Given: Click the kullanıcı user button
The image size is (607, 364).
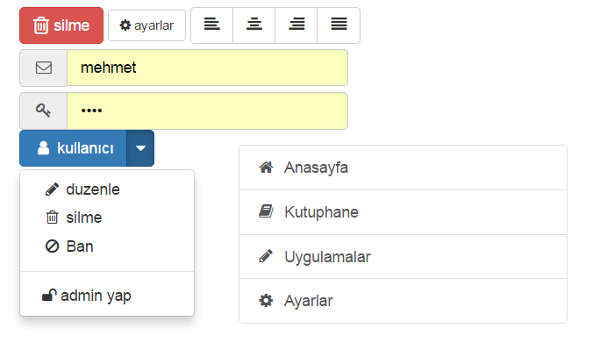Looking at the screenshot, I should click(x=74, y=148).
